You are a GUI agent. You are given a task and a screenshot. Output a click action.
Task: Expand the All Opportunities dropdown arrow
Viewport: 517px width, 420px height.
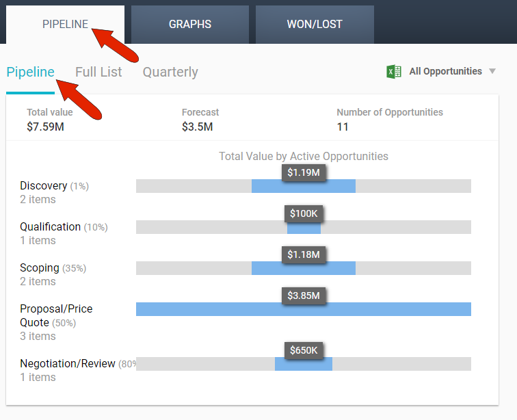tap(492, 71)
